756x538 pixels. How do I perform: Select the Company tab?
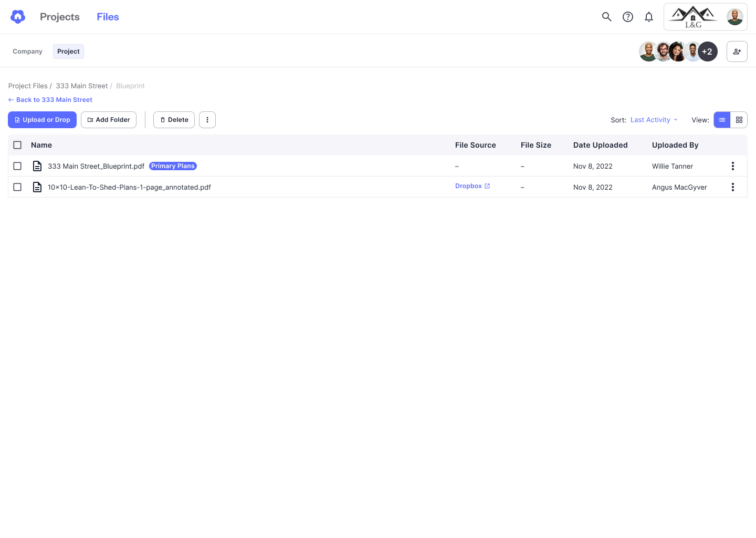coord(27,51)
